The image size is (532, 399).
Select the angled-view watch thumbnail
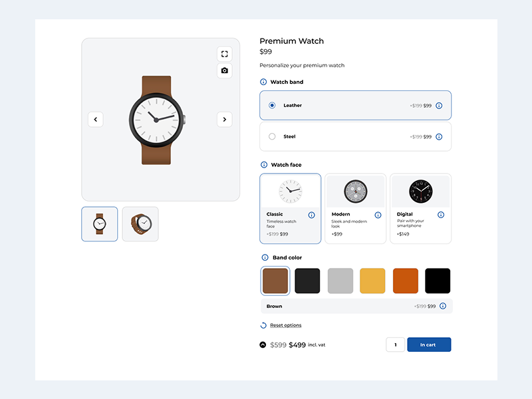click(140, 224)
